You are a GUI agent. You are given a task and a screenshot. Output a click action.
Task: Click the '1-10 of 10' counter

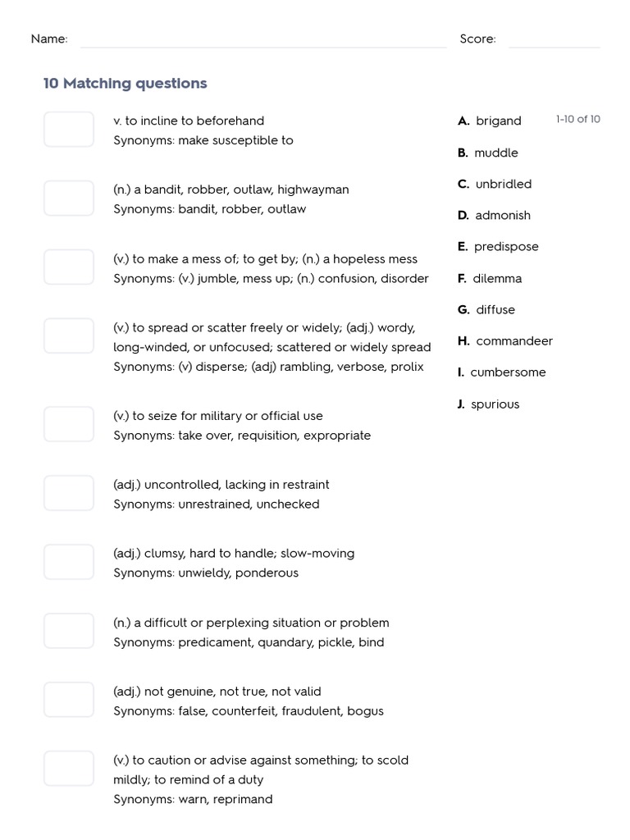coord(577,119)
